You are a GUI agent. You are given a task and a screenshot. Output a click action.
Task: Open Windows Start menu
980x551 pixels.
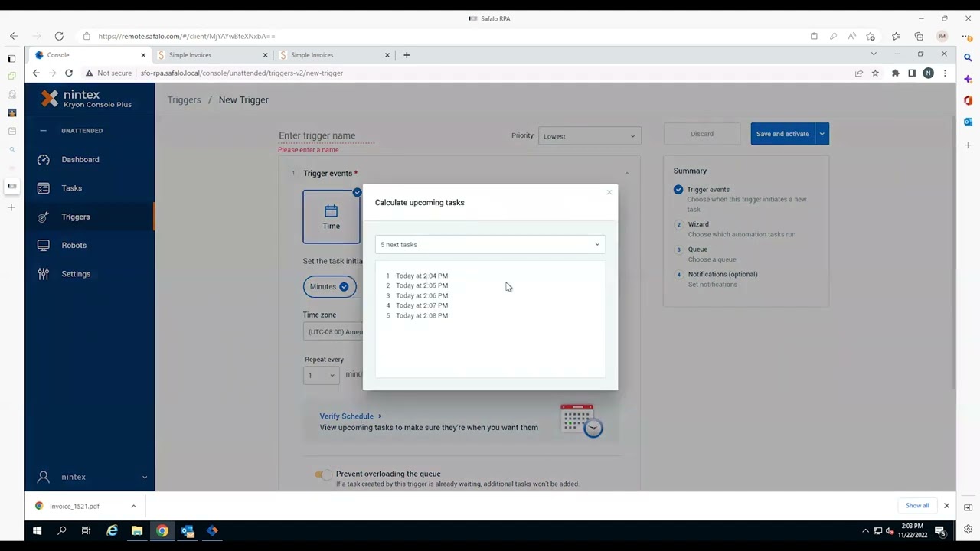tap(37, 530)
